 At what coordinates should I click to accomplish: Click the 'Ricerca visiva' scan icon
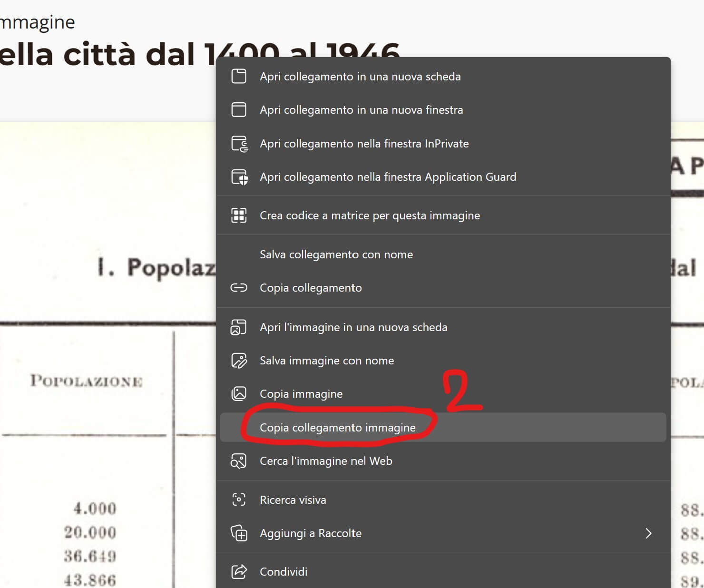(x=239, y=500)
